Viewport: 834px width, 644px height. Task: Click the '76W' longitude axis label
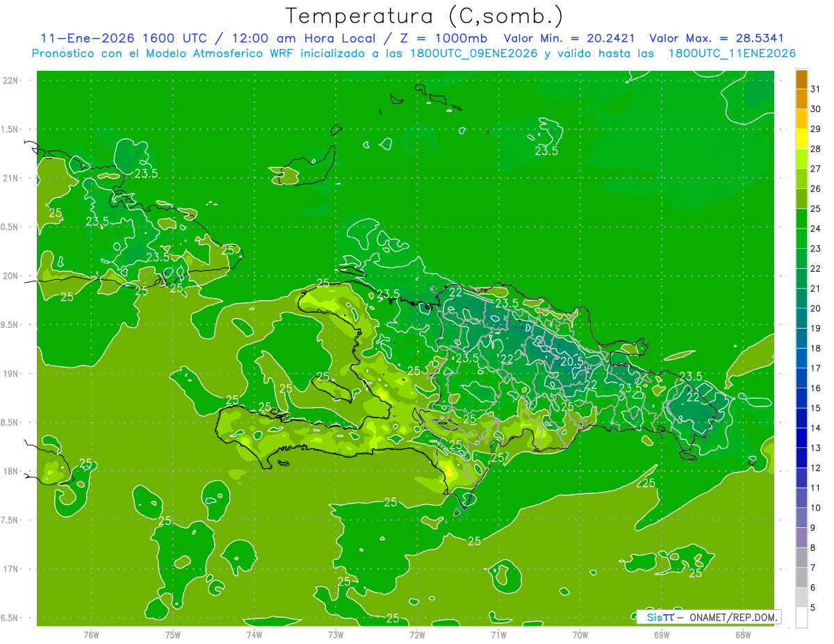pos(91,634)
